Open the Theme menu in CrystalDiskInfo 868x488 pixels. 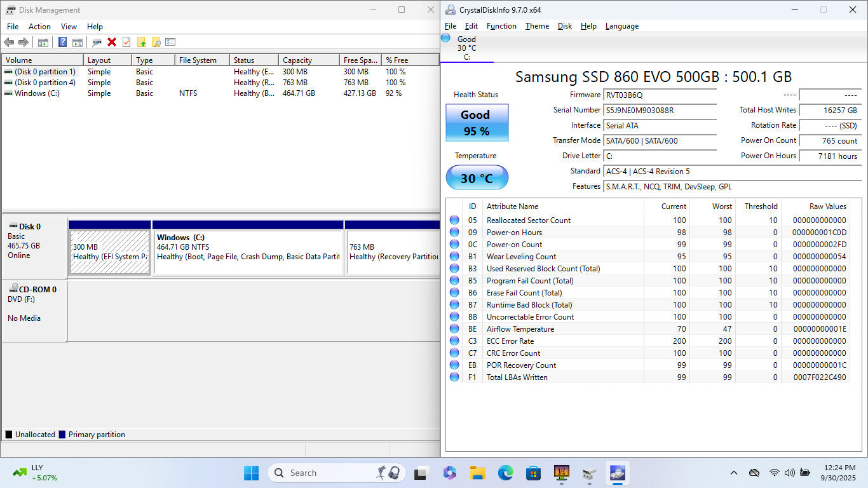pos(537,26)
